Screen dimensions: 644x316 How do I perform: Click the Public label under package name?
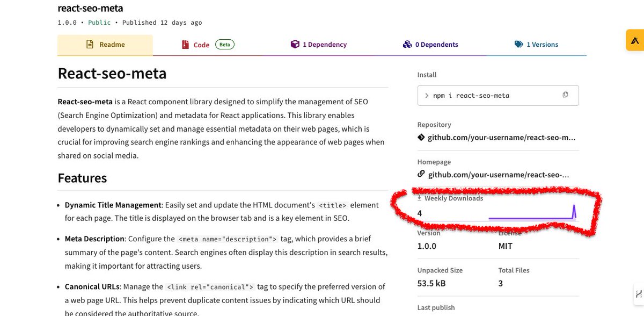pos(99,23)
